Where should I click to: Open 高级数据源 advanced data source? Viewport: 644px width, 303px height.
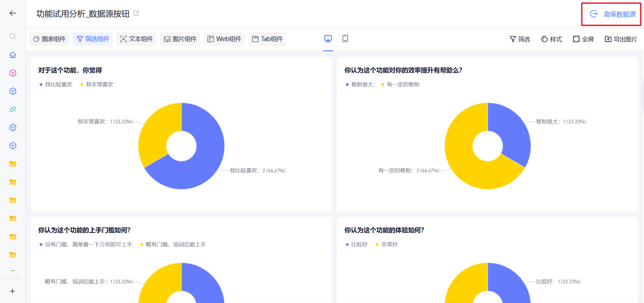point(613,14)
